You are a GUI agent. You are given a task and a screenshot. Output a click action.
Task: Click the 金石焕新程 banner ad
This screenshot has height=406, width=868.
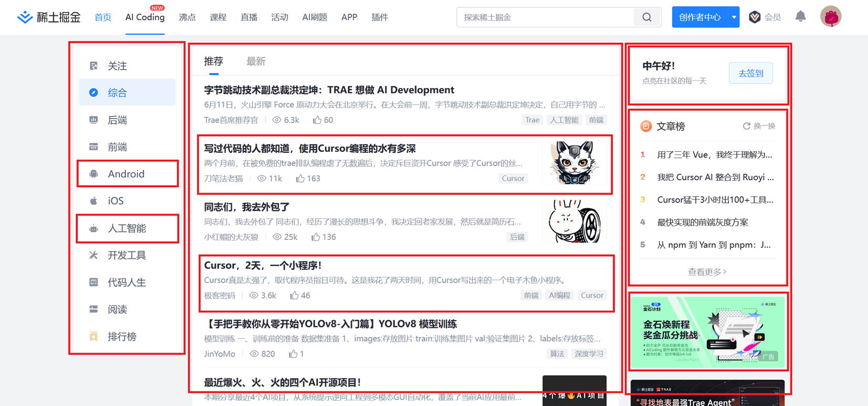point(707,332)
